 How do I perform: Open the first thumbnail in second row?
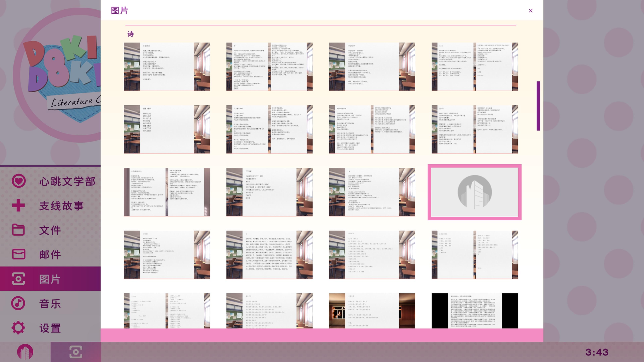click(167, 129)
